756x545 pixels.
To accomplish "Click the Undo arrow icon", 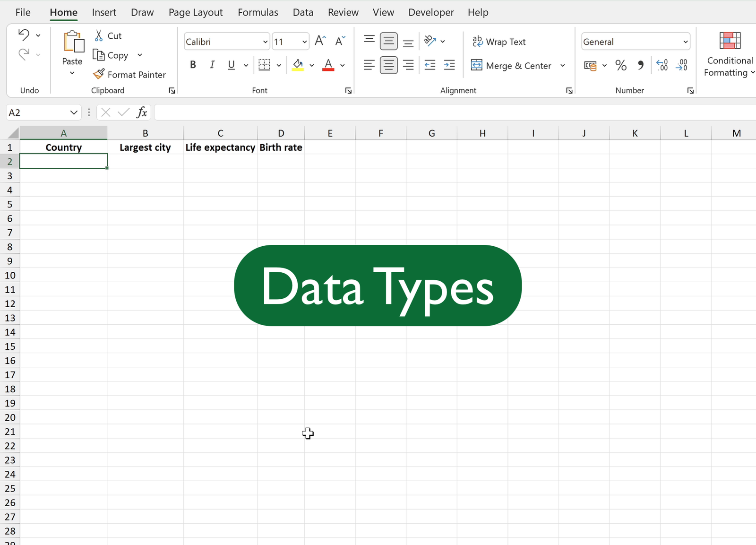I will [24, 35].
